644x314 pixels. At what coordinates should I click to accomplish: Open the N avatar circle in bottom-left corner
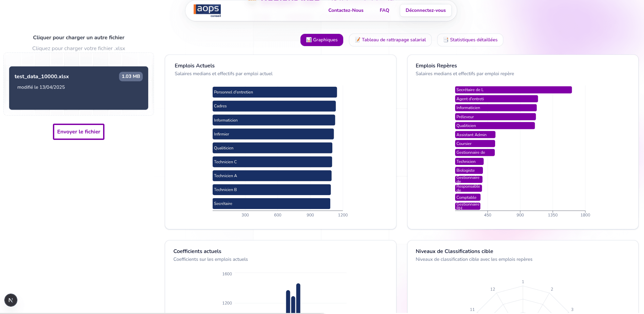coord(11,300)
